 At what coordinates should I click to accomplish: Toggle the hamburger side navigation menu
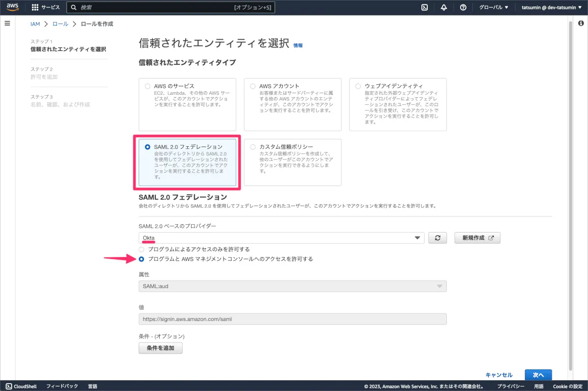(x=7, y=24)
